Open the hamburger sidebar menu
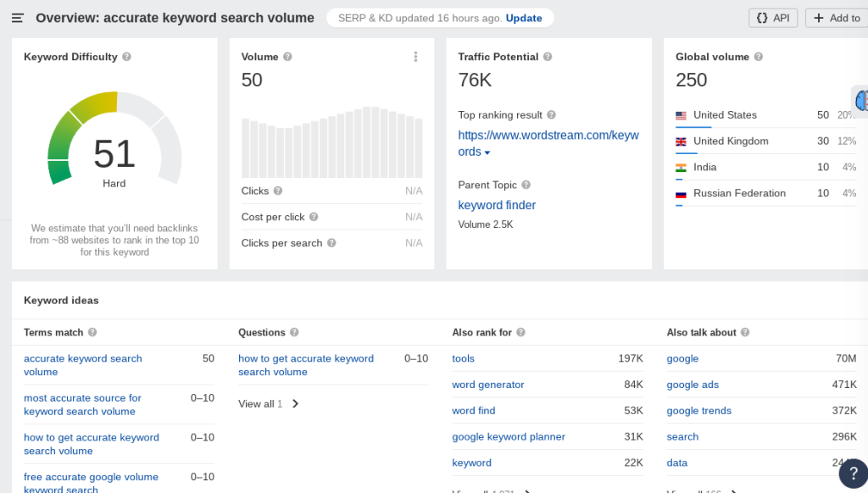 pos(18,18)
